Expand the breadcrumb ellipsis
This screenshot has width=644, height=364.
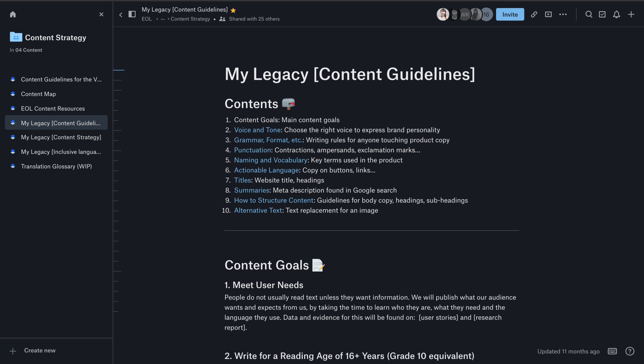click(x=163, y=19)
